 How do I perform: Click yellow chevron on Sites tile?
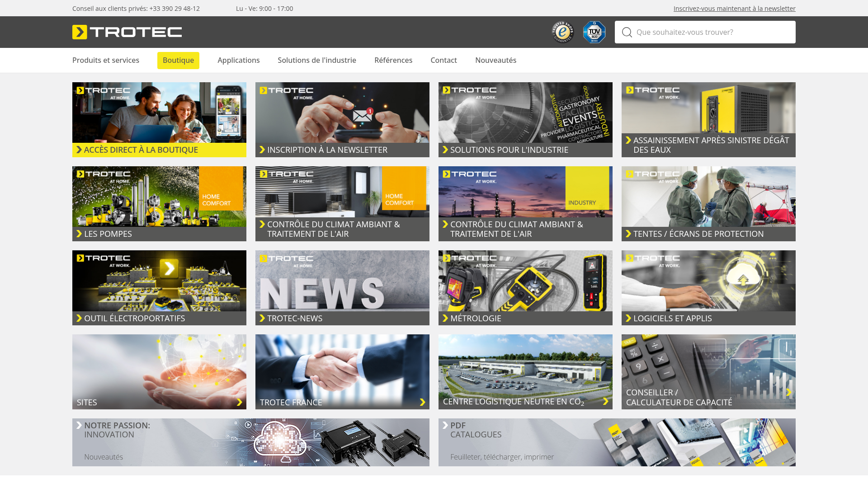pyautogui.click(x=240, y=402)
